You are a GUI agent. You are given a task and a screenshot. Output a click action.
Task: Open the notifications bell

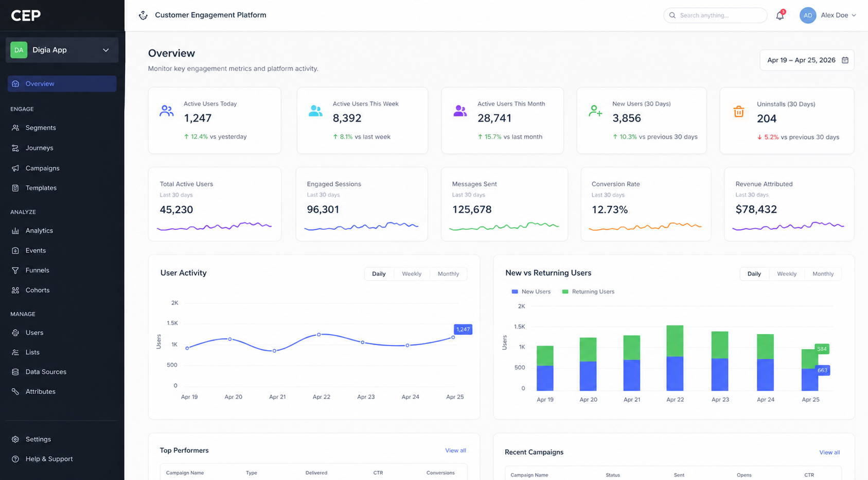(780, 15)
